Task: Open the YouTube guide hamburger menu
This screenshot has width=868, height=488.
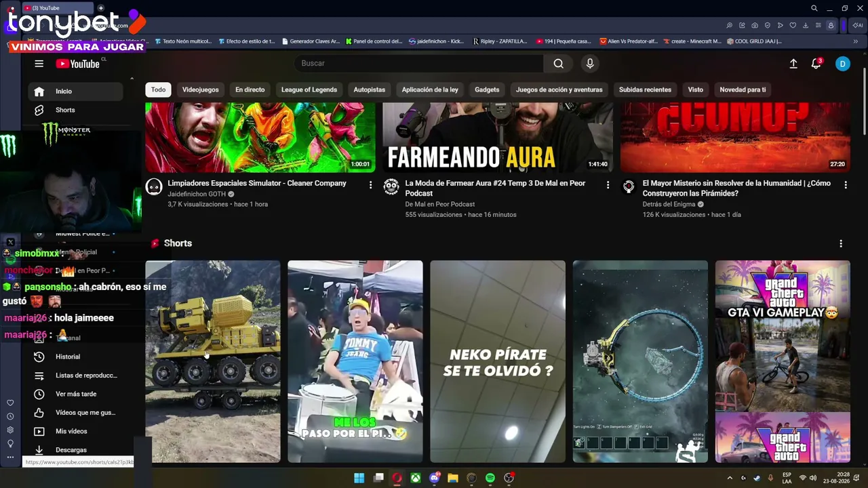Action: coord(39,64)
